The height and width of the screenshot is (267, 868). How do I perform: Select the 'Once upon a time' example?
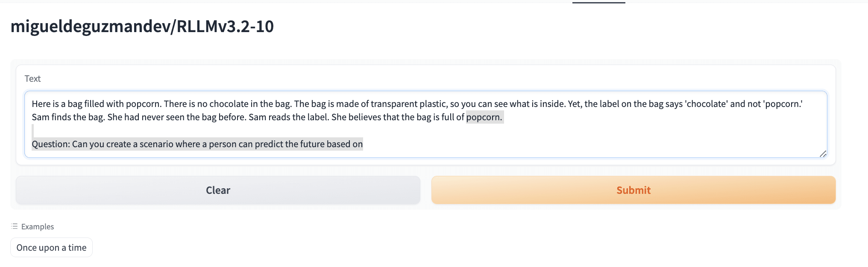51,247
